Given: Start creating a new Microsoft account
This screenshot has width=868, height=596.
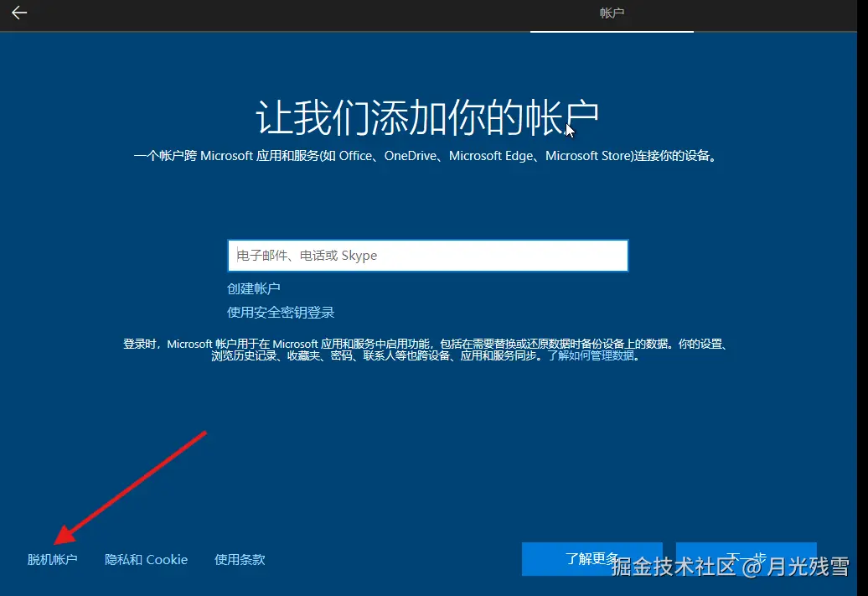Looking at the screenshot, I should pyautogui.click(x=253, y=288).
